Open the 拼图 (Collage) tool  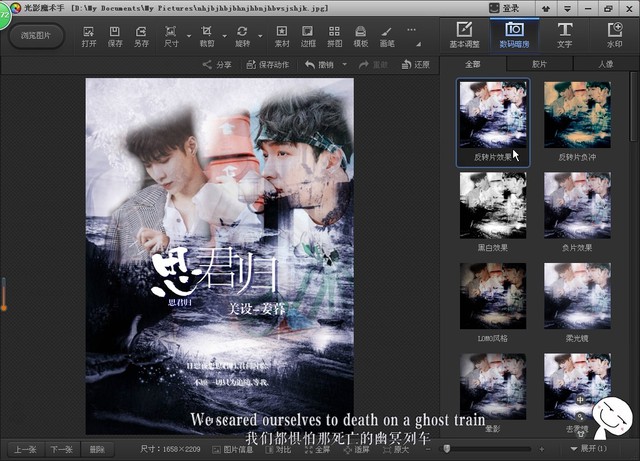[x=334, y=36]
